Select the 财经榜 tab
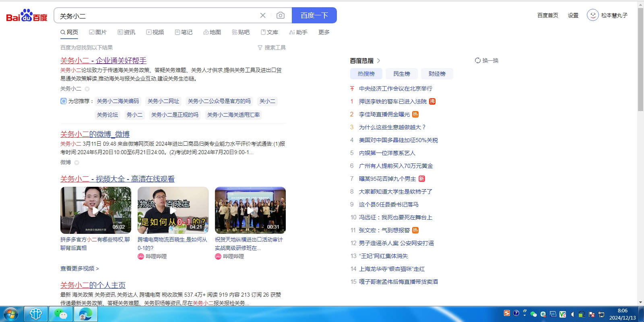 (437, 74)
